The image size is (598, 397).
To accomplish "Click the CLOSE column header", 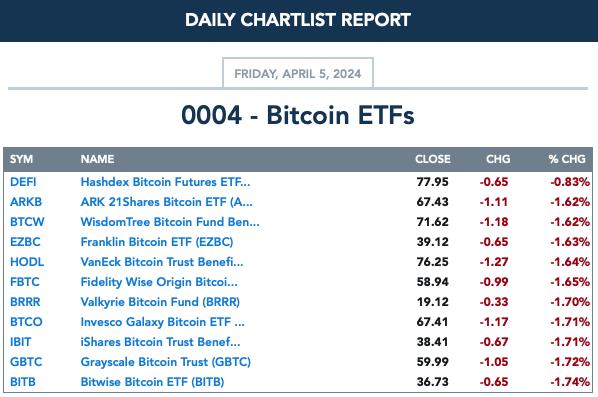I will (433, 159).
